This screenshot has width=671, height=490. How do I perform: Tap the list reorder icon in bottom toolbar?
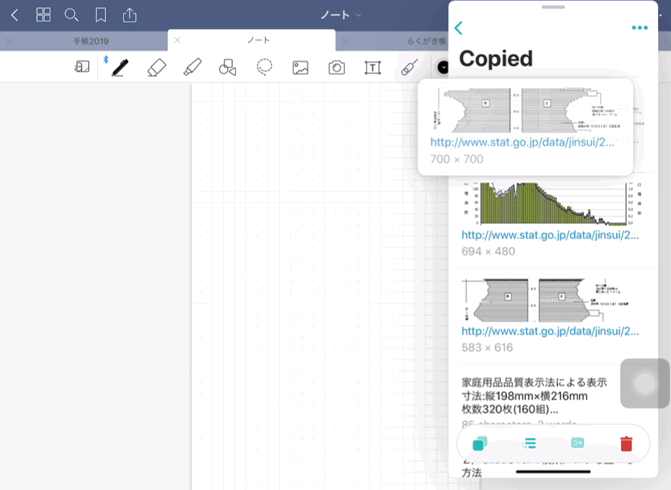click(529, 443)
